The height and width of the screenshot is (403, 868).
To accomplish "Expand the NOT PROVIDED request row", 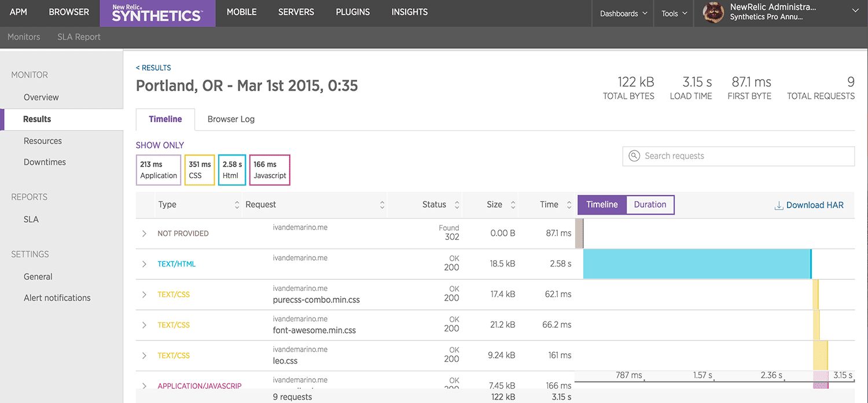I will pyautogui.click(x=144, y=234).
